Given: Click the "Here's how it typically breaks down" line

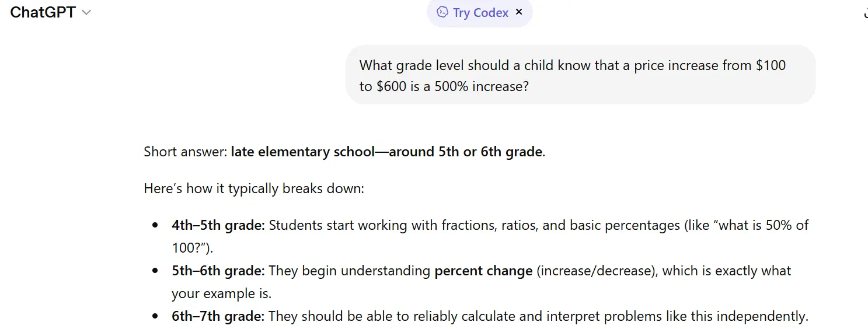Looking at the screenshot, I should (254, 189).
